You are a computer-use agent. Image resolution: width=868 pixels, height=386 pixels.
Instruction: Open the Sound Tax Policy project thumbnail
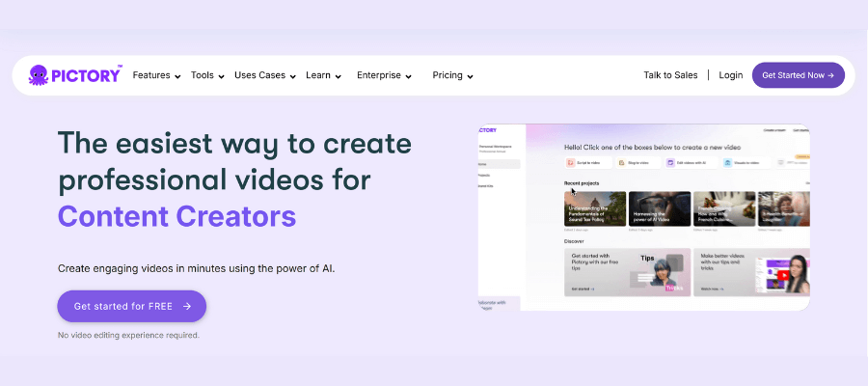click(595, 208)
